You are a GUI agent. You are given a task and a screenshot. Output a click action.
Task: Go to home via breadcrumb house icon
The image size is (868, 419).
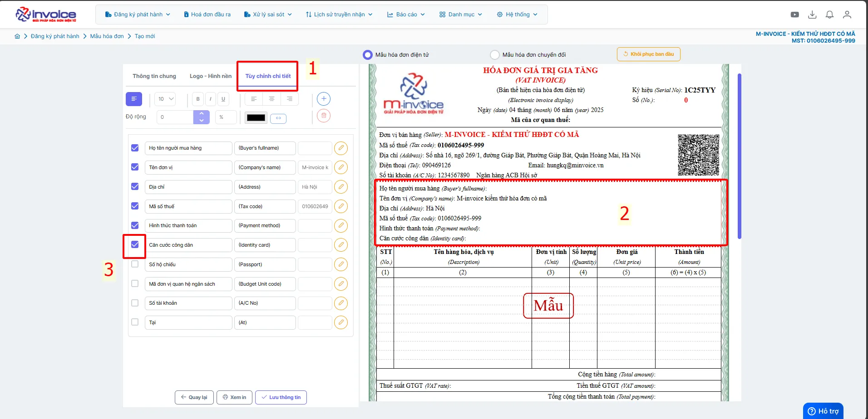click(x=17, y=36)
